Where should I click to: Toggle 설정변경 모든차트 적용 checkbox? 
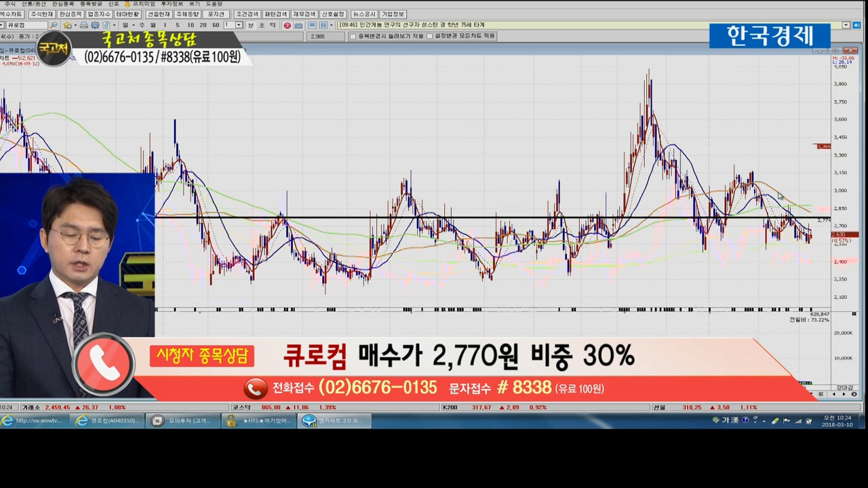pyautogui.click(x=430, y=36)
